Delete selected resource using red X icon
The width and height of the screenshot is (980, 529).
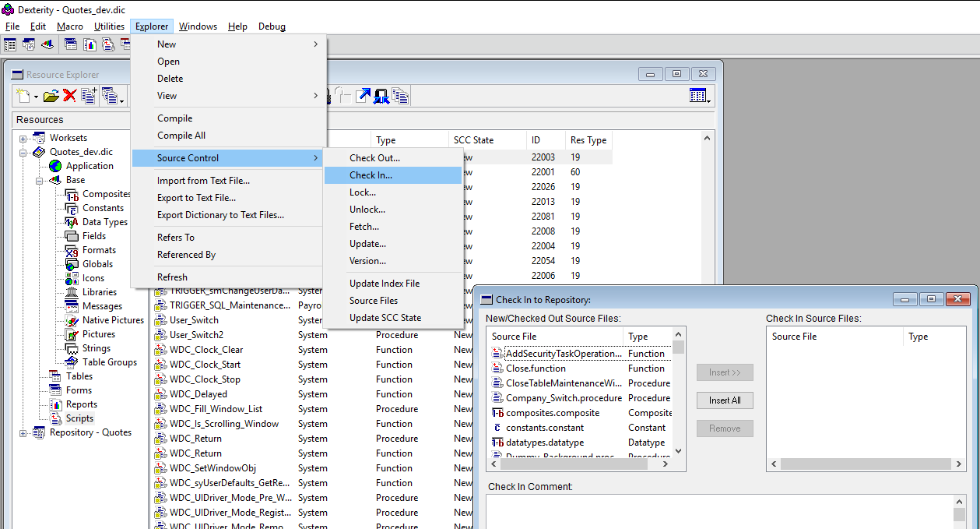coord(68,95)
